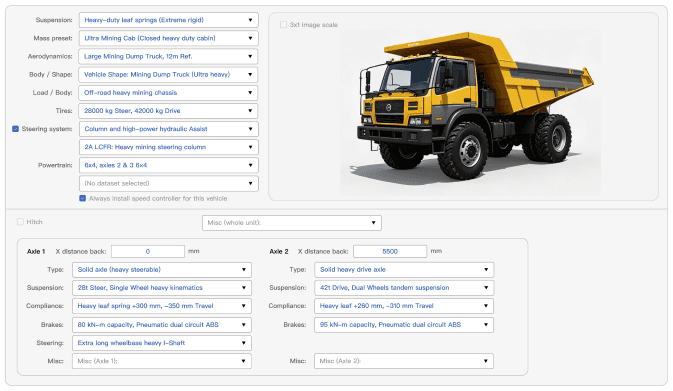The height and width of the screenshot is (391, 673).
Task: Enable the Hitch checkbox
Action: click(20, 222)
